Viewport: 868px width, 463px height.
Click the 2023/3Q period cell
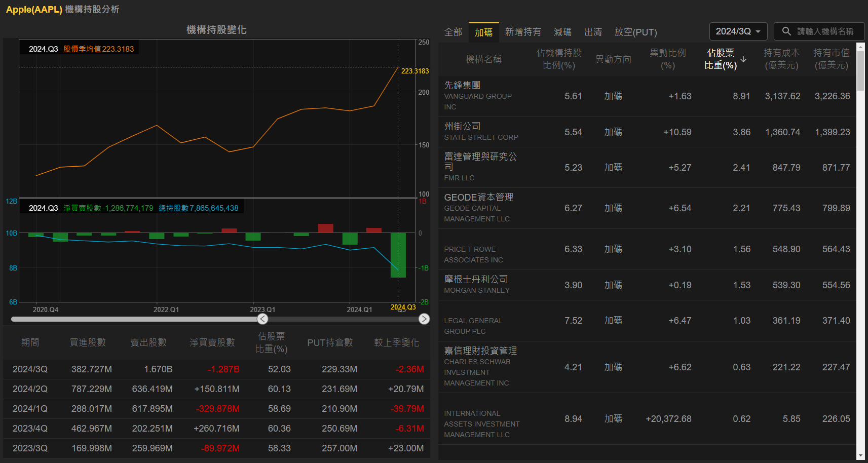(30, 448)
